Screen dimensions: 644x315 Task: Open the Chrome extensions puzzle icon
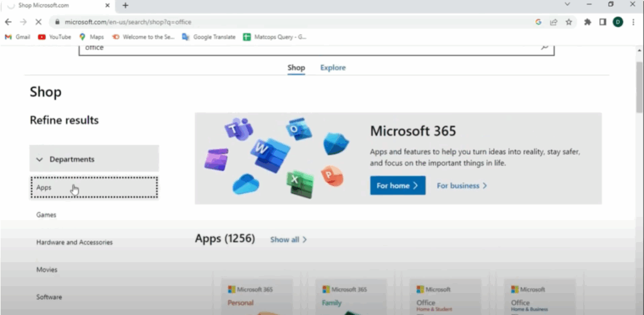click(x=587, y=22)
